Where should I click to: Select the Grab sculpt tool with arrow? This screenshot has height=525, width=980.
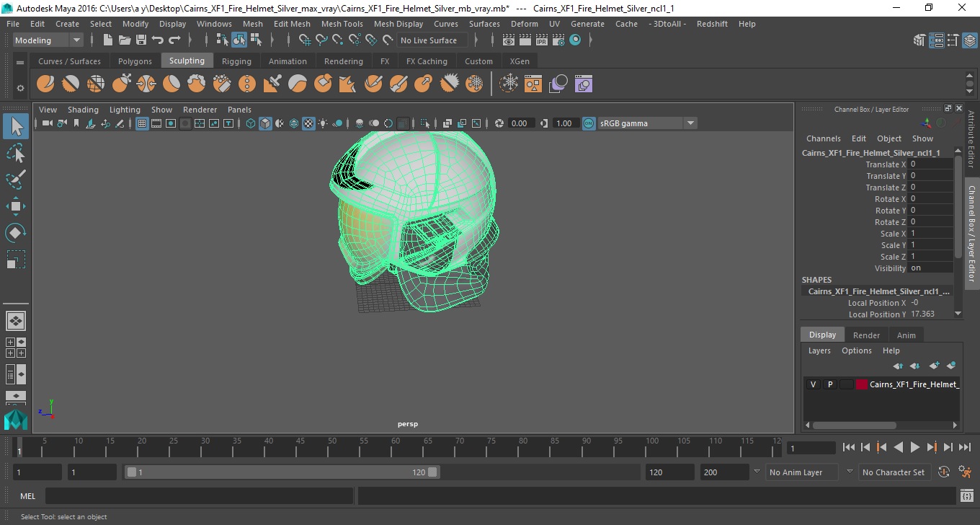click(x=121, y=84)
